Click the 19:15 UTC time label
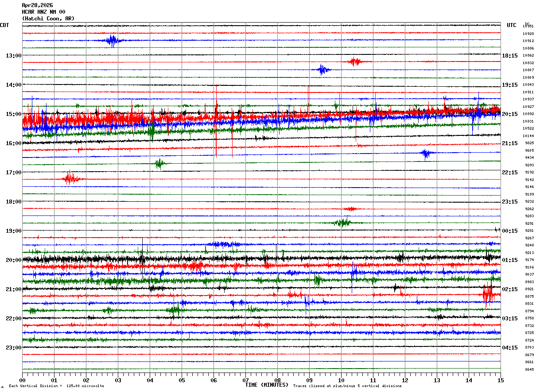The image size is (536, 392). 510,85
